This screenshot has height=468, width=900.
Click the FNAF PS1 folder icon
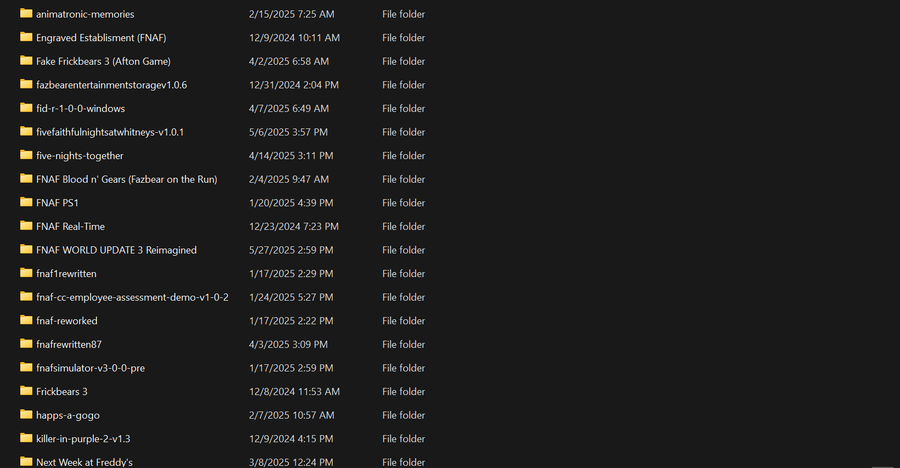[26, 202]
